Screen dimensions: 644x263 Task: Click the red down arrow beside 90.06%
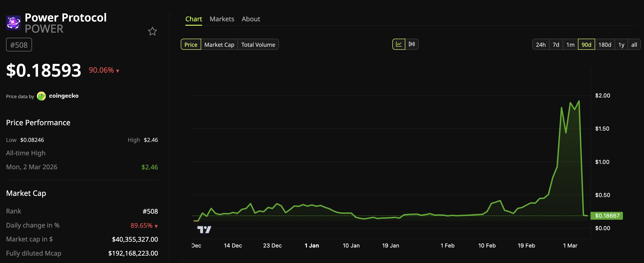click(x=117, y=71)
